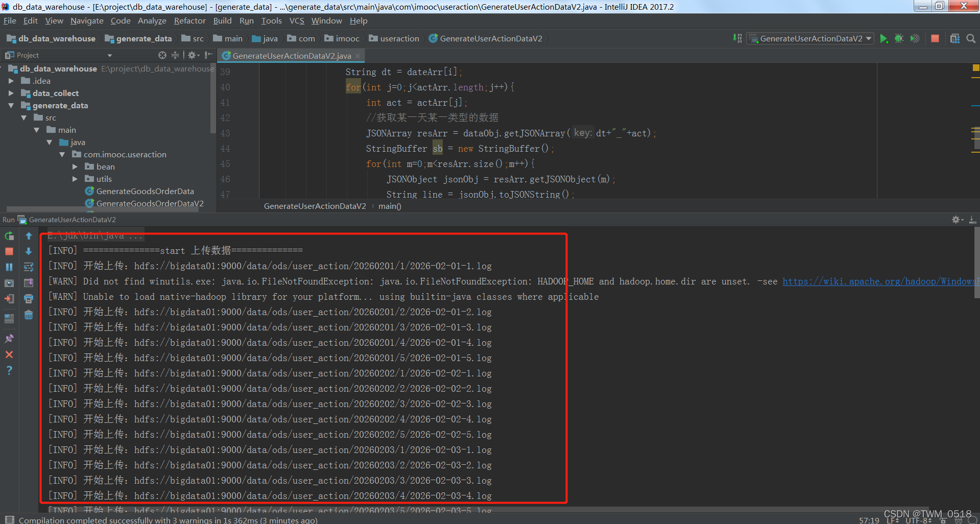Image resolution: width=980 pixels, height=524 pixels.
Task: Hide the Project tool window
Action: coord(208,55)
